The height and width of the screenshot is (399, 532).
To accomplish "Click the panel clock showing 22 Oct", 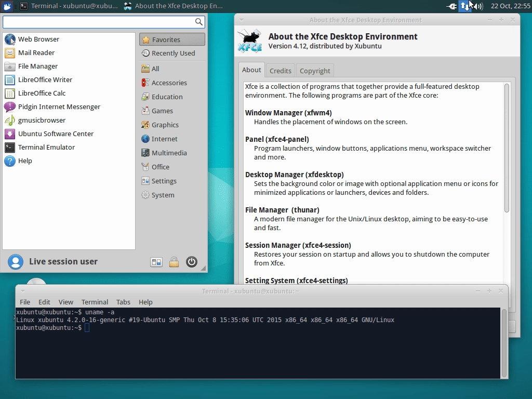I will [x=510, y=6].
